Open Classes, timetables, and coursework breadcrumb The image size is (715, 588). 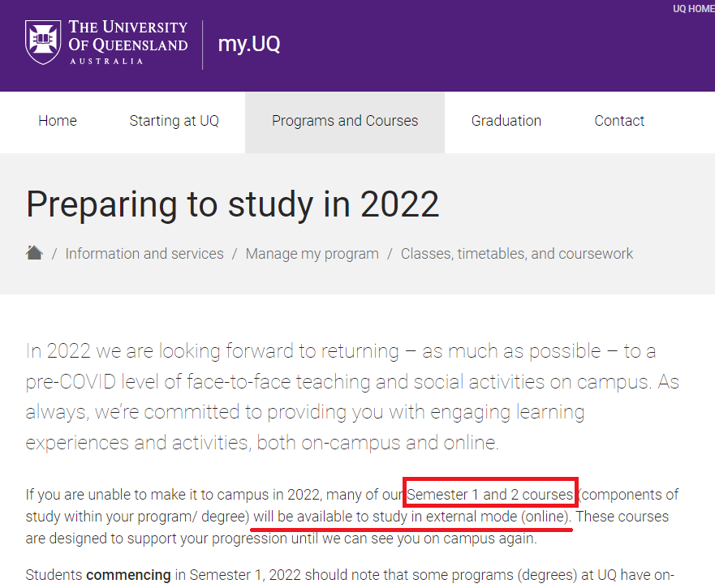click(x=517, y=253)
